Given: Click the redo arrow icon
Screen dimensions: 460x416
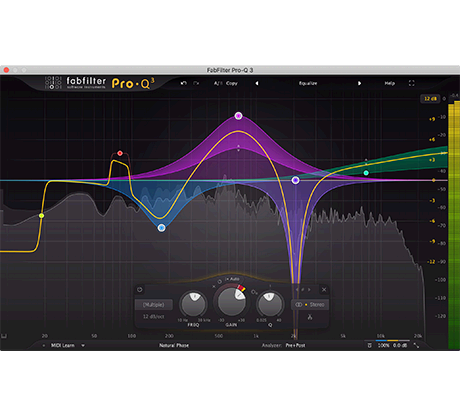Looking at the screenshot, I should tap(196, 83).
